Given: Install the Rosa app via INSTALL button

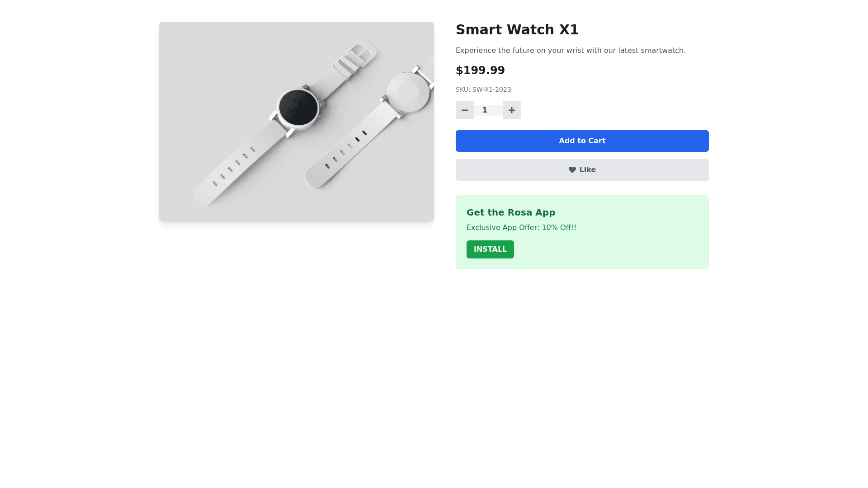Looking at the screenshot, I should tap(490, 249).
